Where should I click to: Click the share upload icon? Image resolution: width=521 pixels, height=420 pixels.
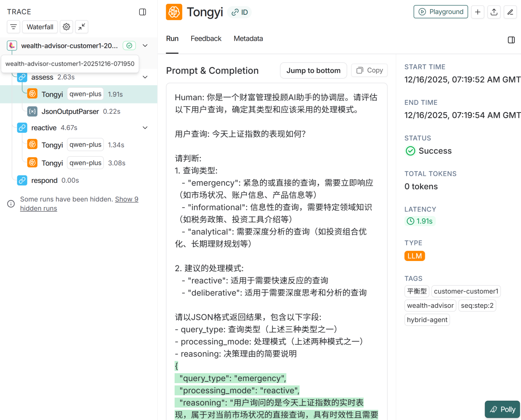[494, 12]
